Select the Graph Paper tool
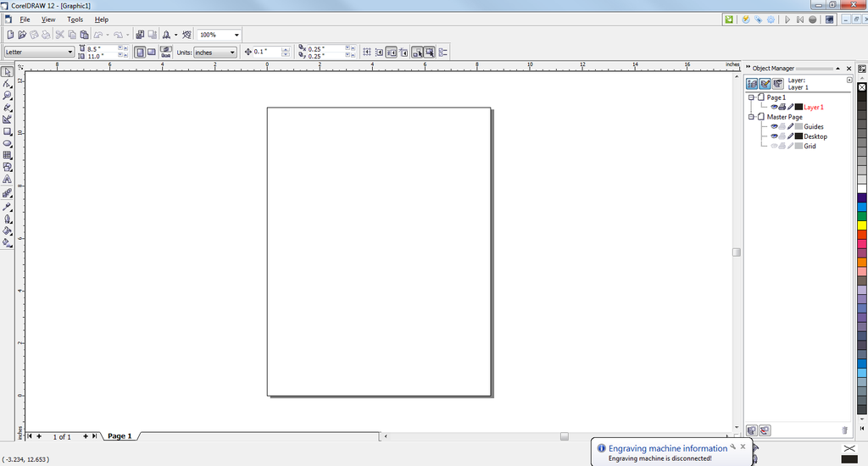The height and width of the screenshot is (466, 868). tap(7, 156)
